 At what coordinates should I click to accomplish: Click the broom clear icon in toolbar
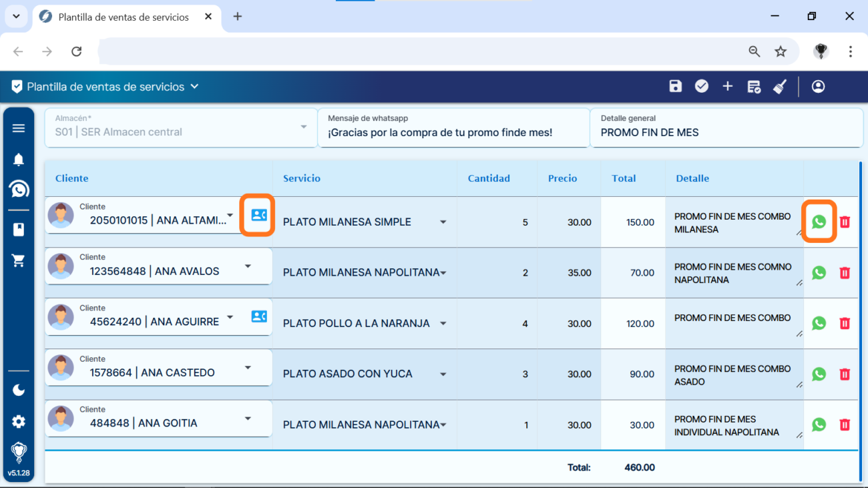pos(780,86)
